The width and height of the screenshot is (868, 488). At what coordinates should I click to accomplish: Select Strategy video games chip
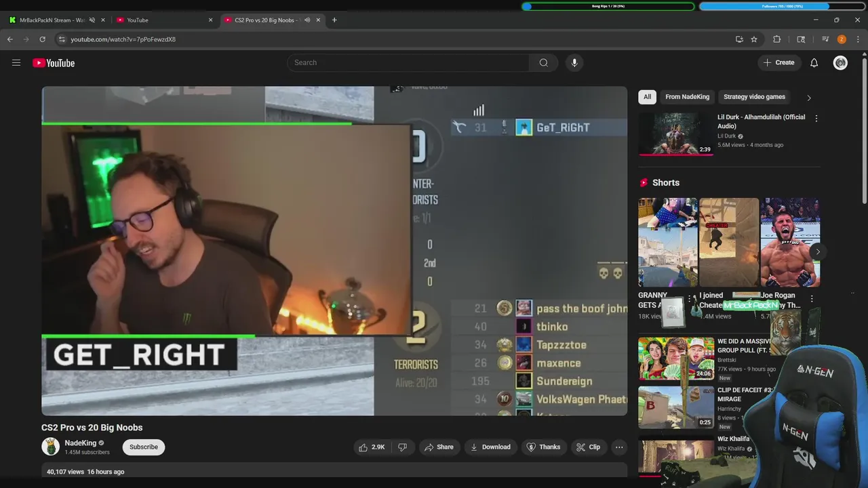(754, 97)
